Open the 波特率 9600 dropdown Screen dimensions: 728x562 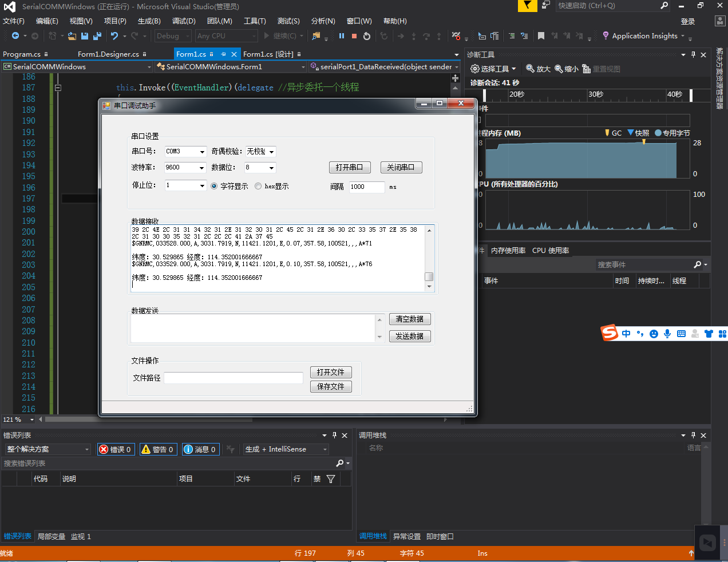(x=202, y=168)
